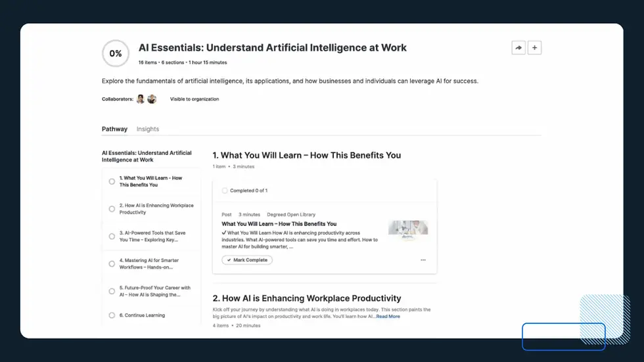Select the radio for section 6 Continue Learning

click(112, 315)
